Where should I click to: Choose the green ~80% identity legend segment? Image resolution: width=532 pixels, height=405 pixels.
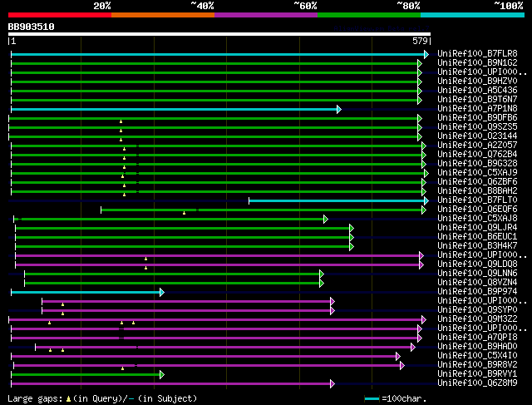369,15
